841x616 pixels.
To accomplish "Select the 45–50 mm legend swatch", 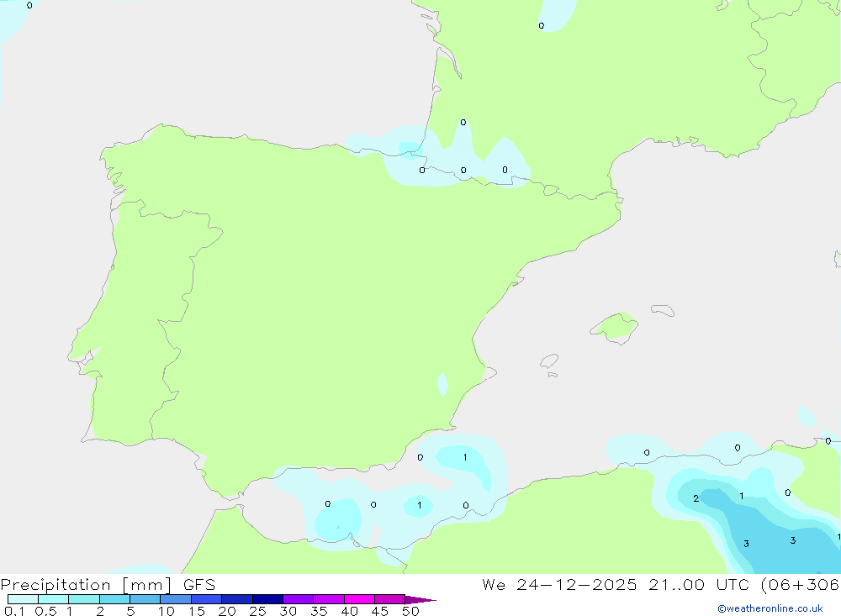I will 389,599.
